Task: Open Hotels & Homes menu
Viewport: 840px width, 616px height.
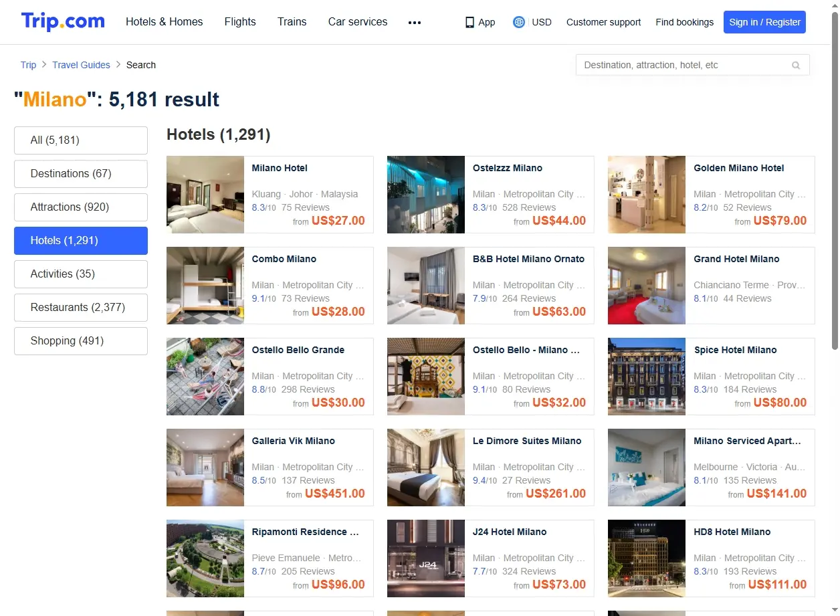Action: [x=165, y=22]
